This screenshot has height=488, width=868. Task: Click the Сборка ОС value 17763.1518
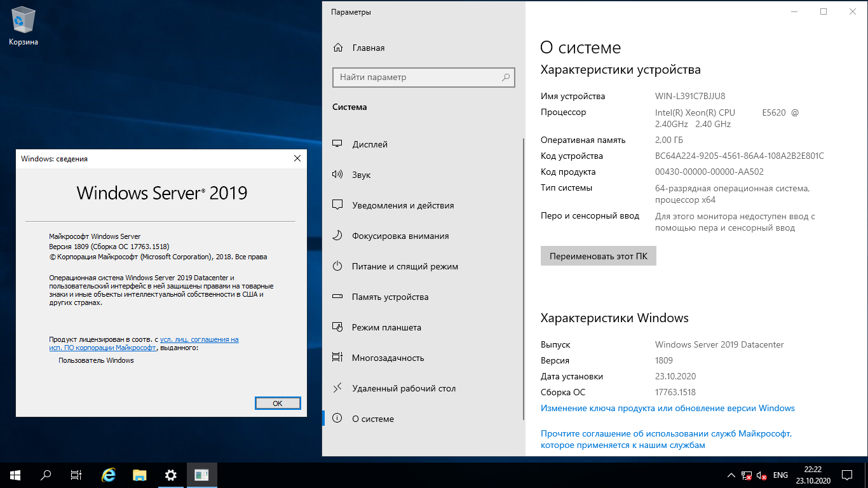pos(675,392)
